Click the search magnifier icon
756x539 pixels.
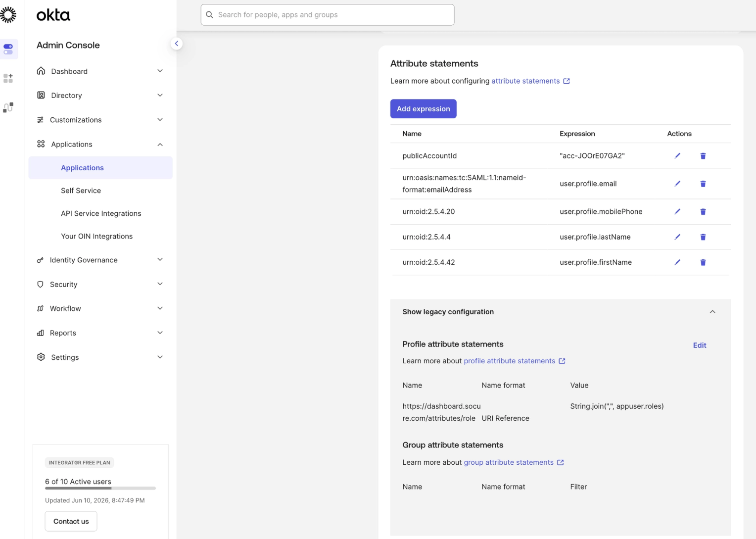210,15
